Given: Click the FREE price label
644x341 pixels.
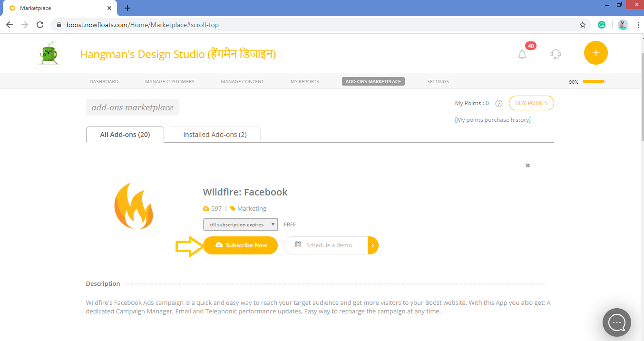Looking at the screenshot, I should (290, 224).
